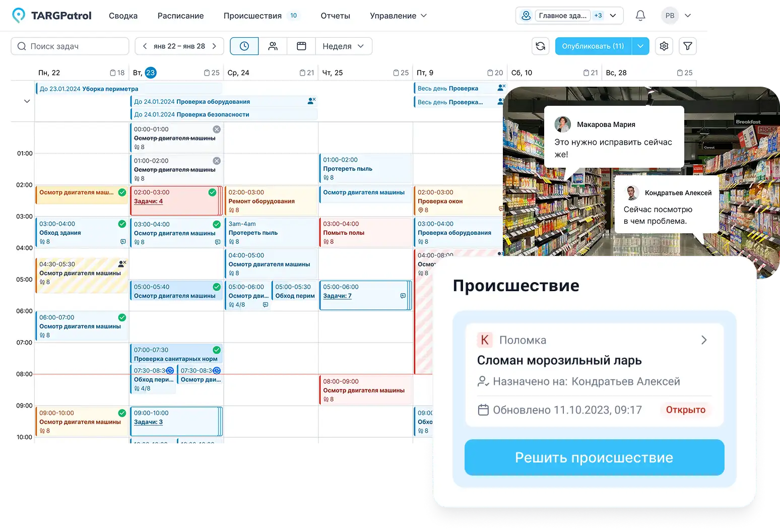Open the Задачи: 3 link

pyautogui.click(x=148, y=422)
